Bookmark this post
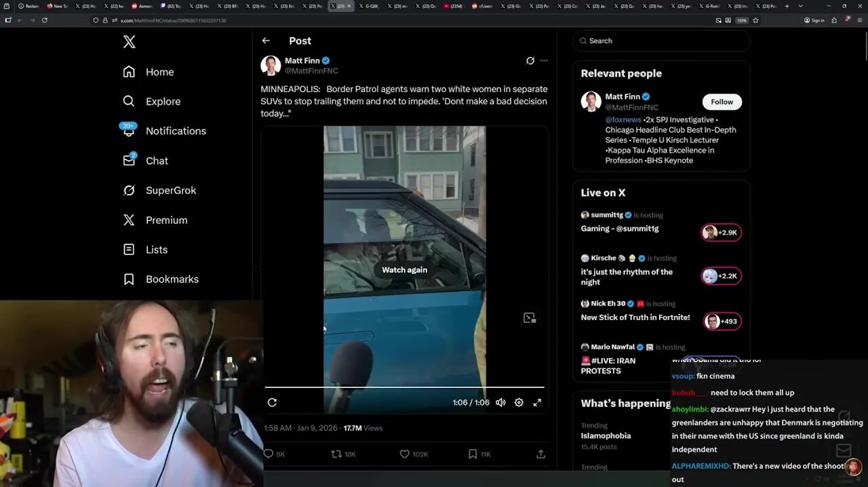 (473, 454)
